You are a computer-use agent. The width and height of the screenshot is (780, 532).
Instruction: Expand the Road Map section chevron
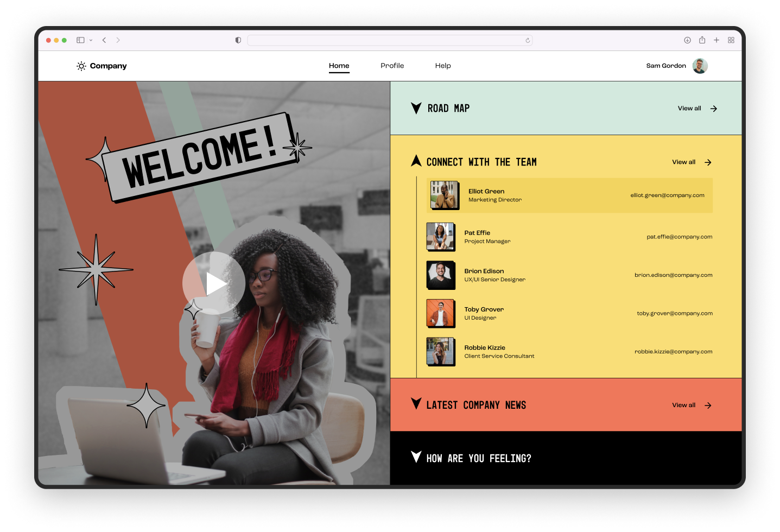(x=416, y=108)
